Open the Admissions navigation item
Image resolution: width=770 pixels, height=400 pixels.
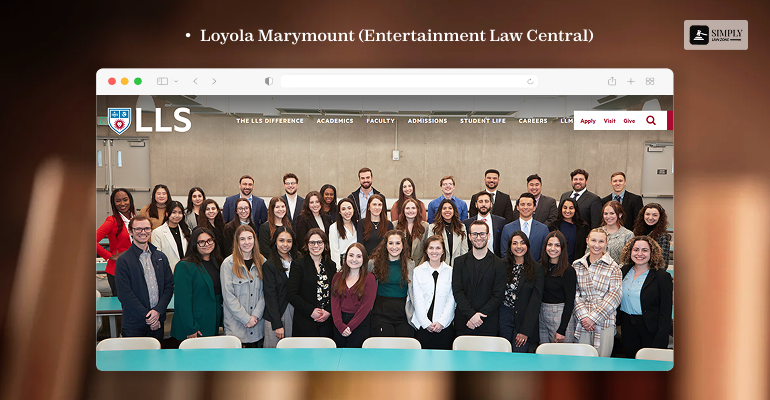(427, 121)
